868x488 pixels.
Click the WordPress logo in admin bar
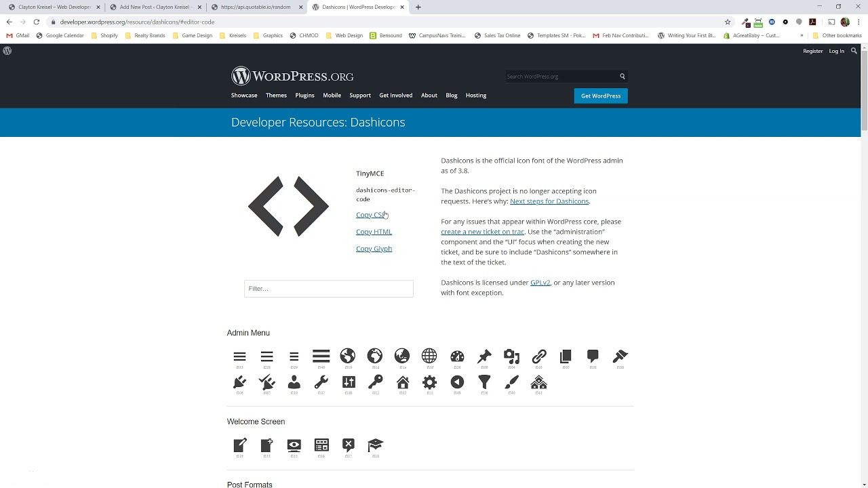pyautogui.click(x=7, y=51)
